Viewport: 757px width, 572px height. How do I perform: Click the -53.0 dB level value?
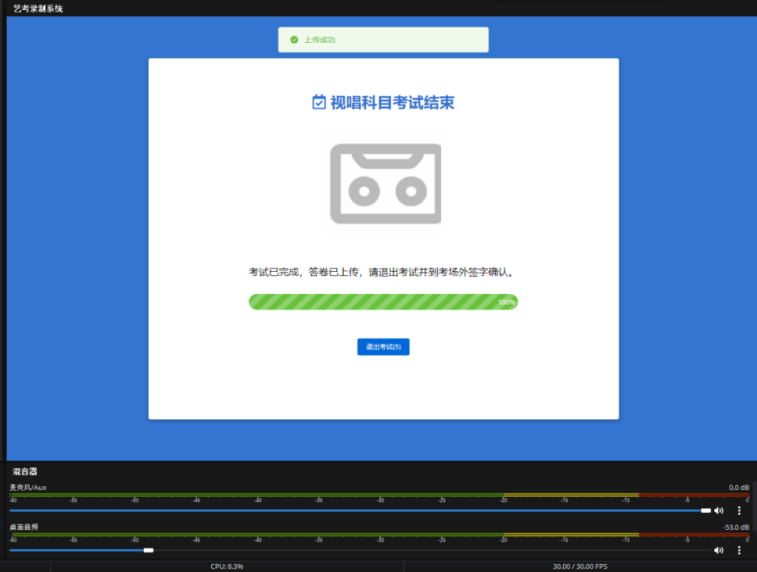[736, 527]
